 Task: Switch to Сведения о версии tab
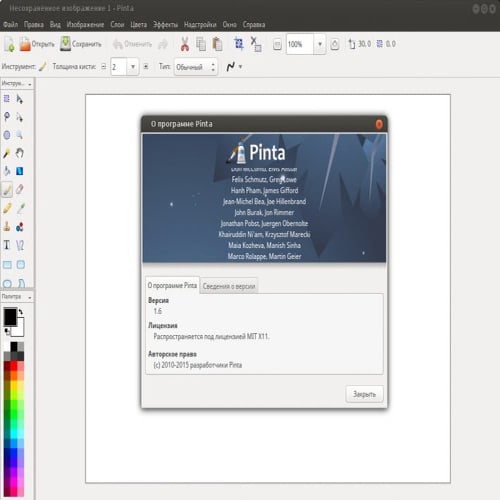(229, 286)
